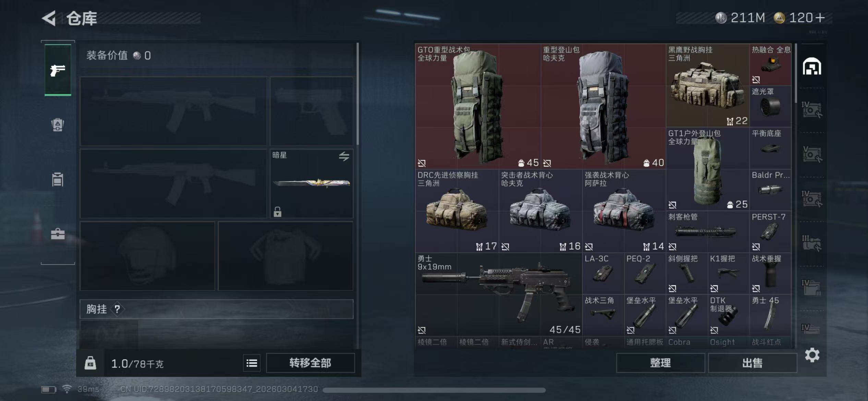Click the 转移全部 button
The image size is (868, 401).
(x=310, y=363)
